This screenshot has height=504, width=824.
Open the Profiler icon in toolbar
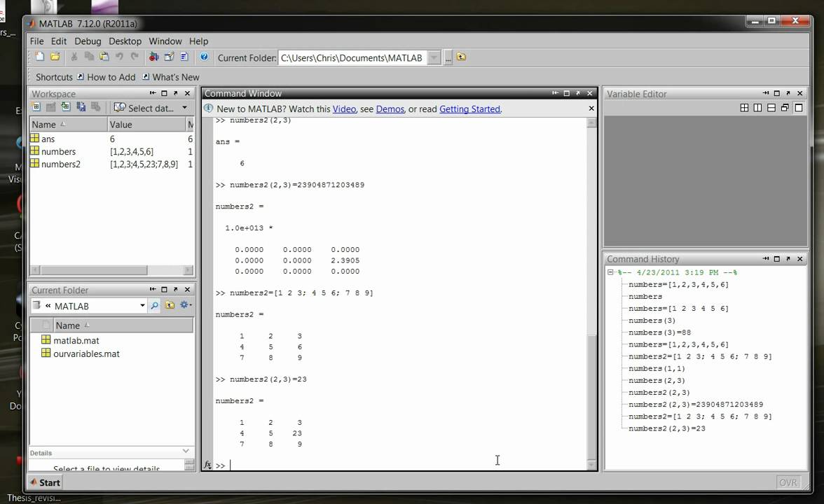click(184, 57)
